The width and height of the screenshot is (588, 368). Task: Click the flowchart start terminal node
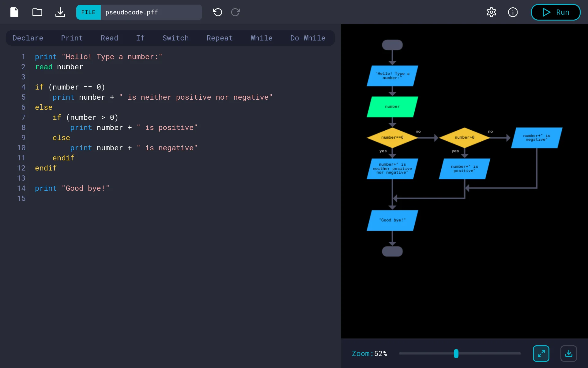click(x=392, y=45)
